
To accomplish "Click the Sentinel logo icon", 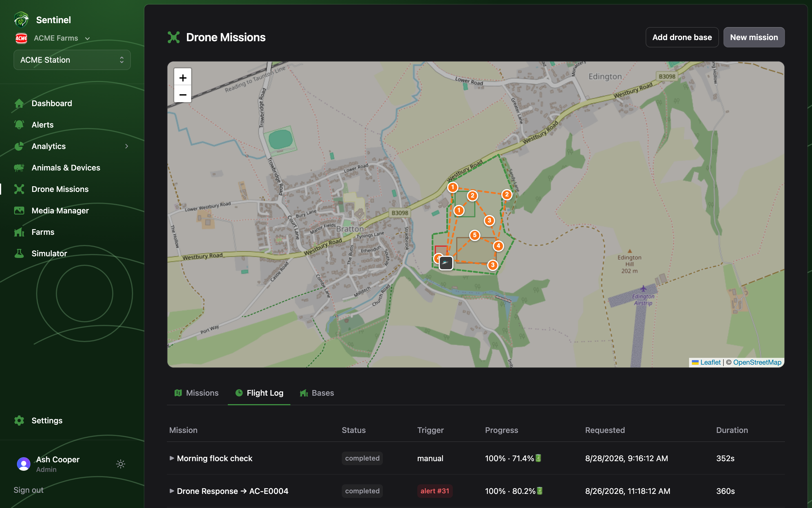I will click(x=21, y=20).
